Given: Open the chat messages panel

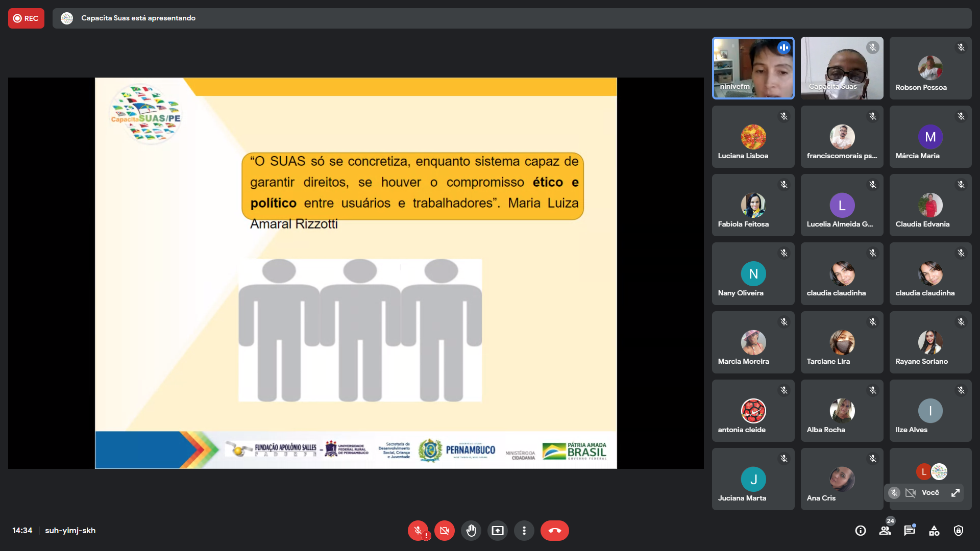Looking at the screenshot, I should tap(910, 531).
